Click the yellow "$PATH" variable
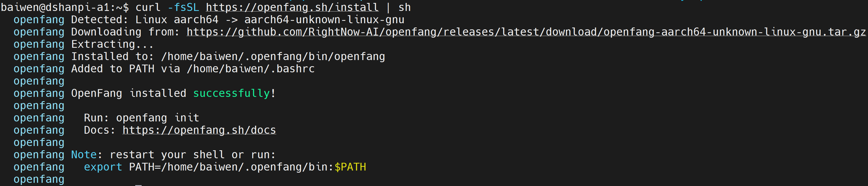 (350, 167)
